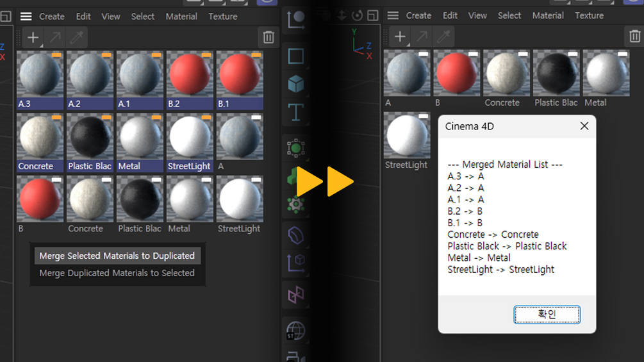644x362 pixels.
Task: Toggle viewport layout icon near axis gizmo
Action: tap(372, 15)
